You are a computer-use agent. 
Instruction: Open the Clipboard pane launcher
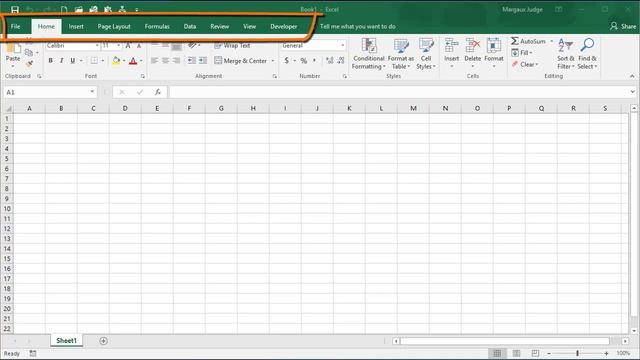click(39, 76)
